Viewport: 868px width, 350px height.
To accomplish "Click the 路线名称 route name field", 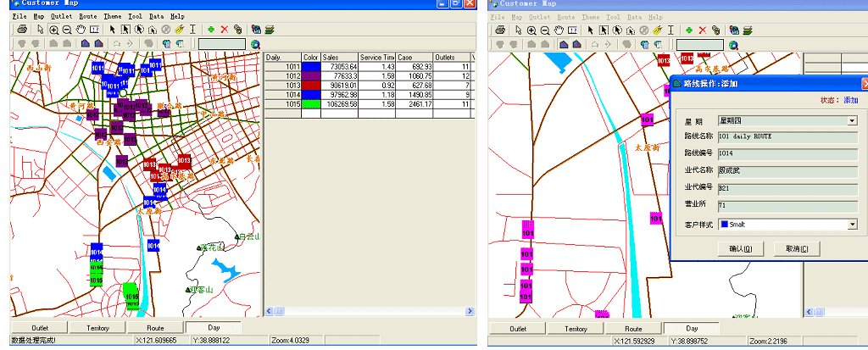I will click(787, 136).
